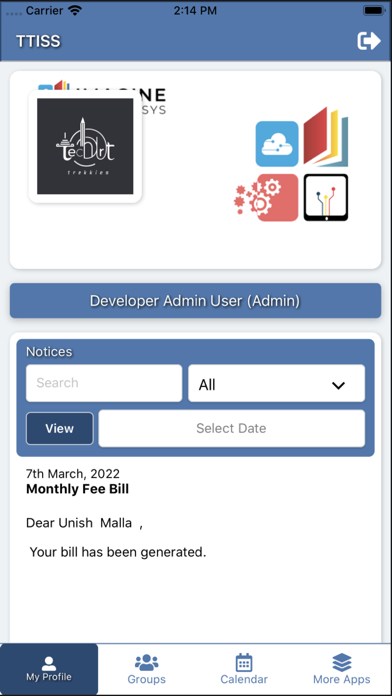Image resolution: width=392 pixels, height=696 pixels.
Task: Tap the red gears icon
Action: tap(266, 198)
